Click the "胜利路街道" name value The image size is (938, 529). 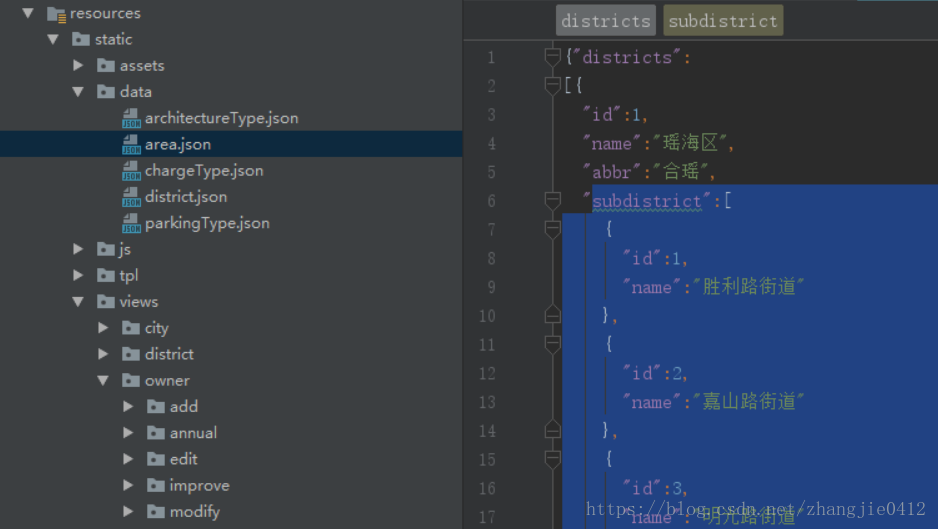pos(749,287)
